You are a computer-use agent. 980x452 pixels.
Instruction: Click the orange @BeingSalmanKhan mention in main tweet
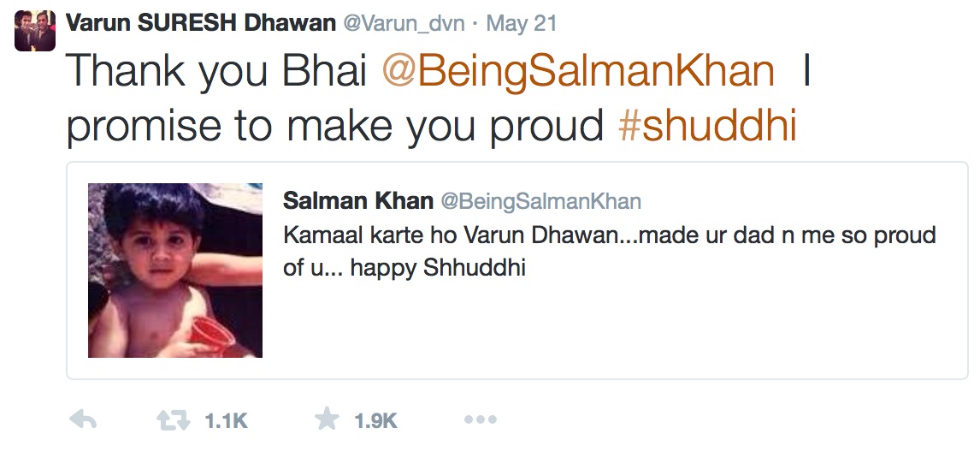(x=578, y=72)
